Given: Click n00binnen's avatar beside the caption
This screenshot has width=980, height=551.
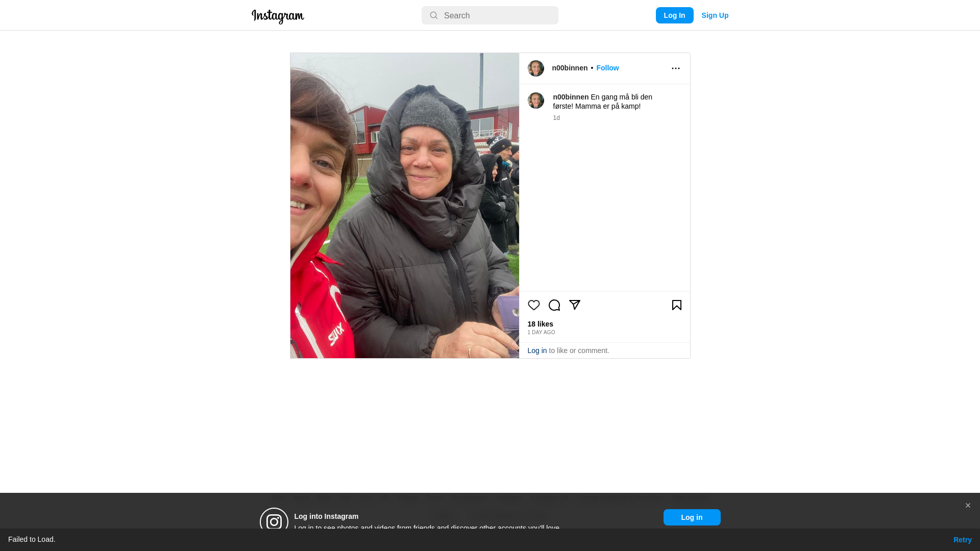Looking at the screenshot, I should click(536, 101).
